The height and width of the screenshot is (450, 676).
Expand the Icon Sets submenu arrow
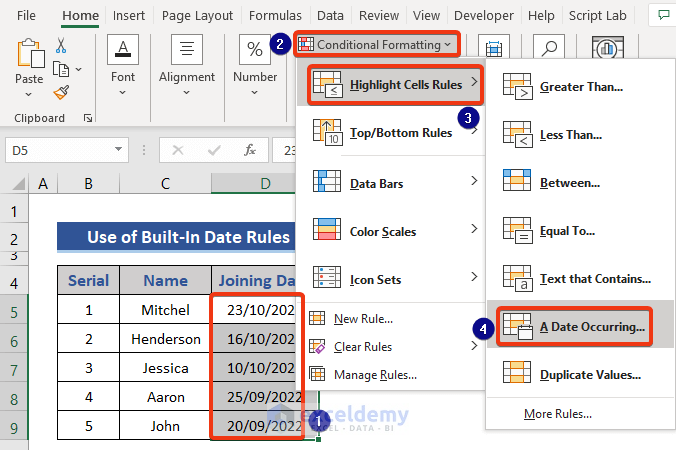click(x=474, y=276)
